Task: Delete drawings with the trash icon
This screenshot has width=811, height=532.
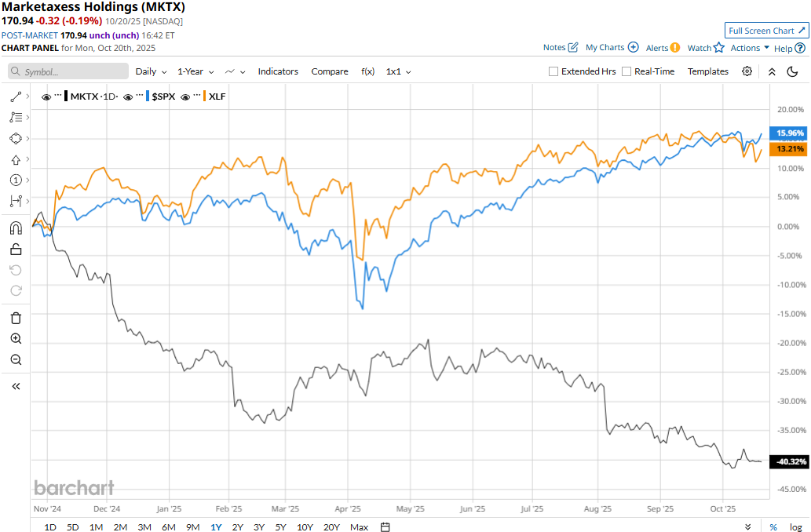Action: [x=16, y=318]
